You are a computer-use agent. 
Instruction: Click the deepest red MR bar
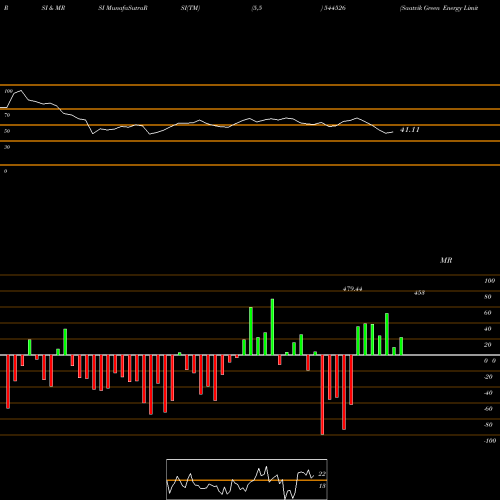tap(322, 395)
